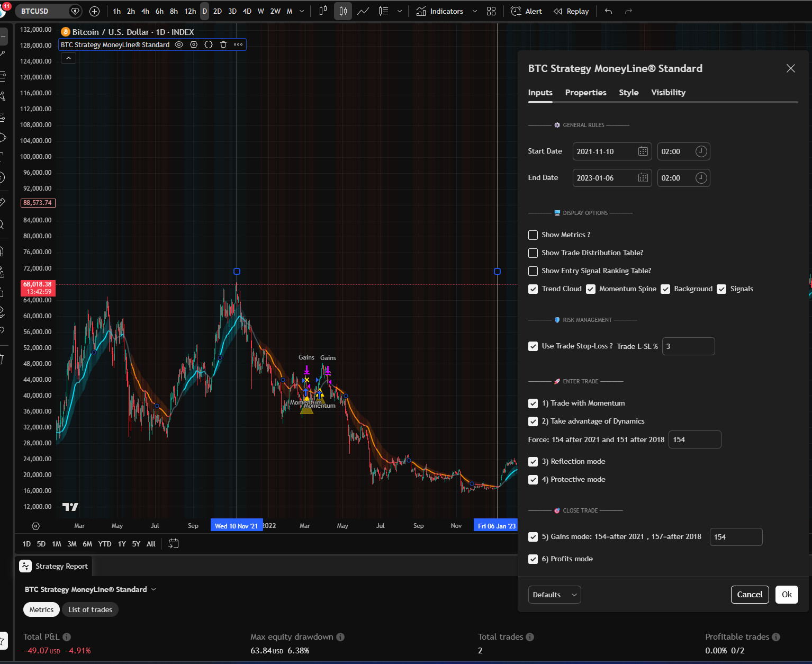Click info icon next to Max equity drawdown
The height and width of the screenshot is (664, 812).
[x=340, y=637]
